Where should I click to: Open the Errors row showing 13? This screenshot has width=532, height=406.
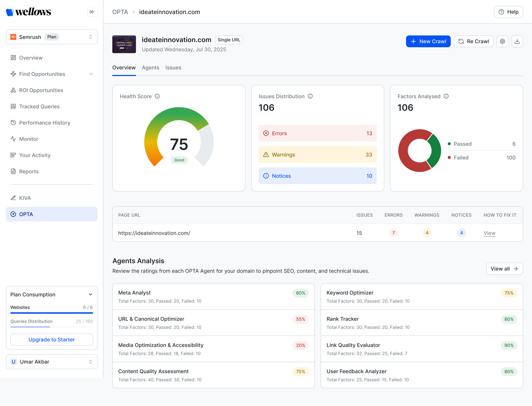[x=317, y=133]
